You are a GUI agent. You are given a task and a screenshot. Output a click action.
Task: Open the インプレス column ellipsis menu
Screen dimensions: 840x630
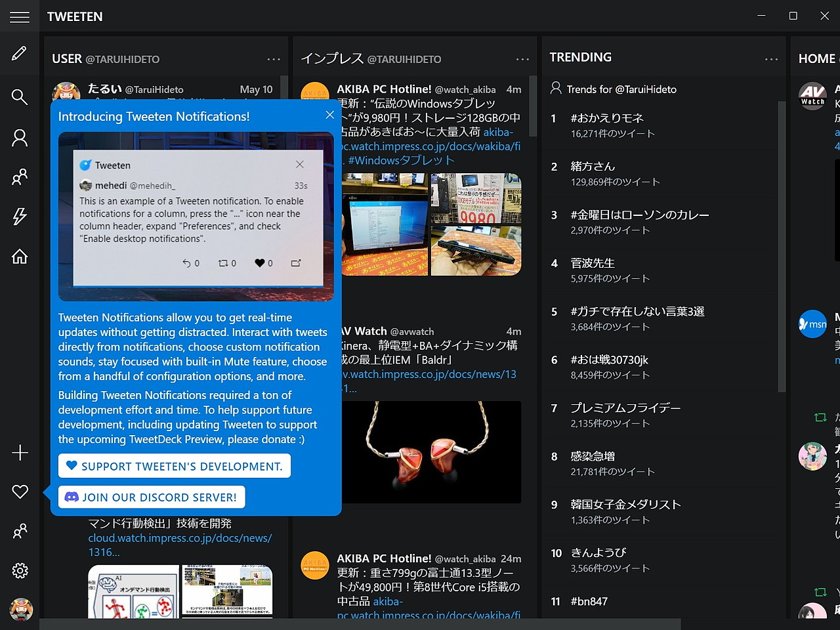click(522, 58)
